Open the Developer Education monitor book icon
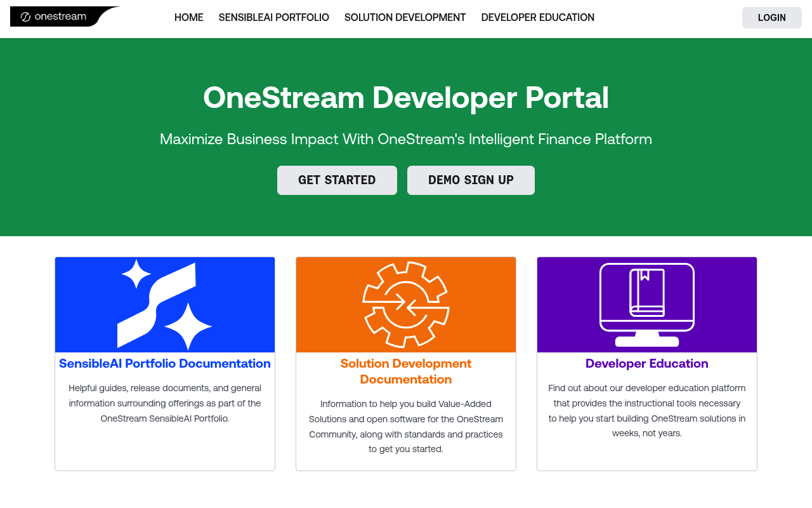812x508 pixels. click(647, 305)
